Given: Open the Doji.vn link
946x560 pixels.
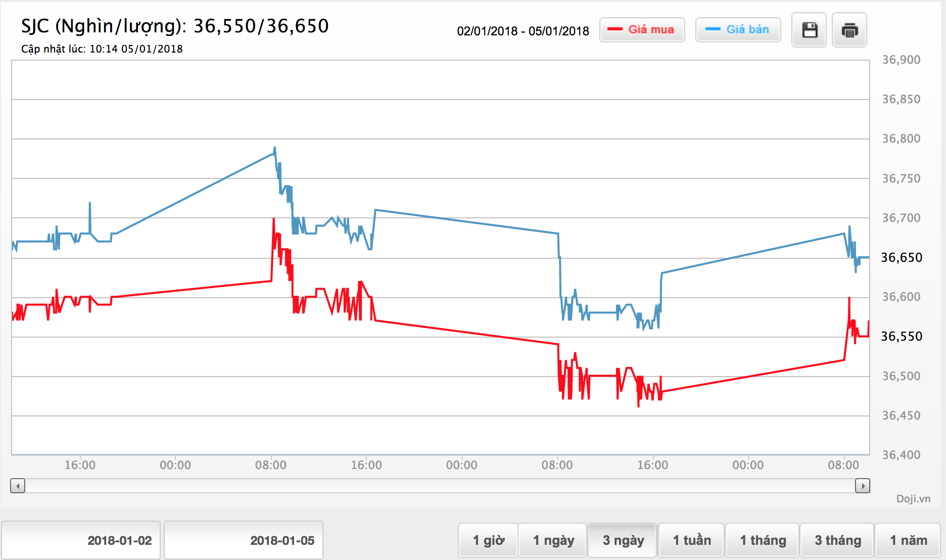Looking at the screenshot, I should pos(913,499).
